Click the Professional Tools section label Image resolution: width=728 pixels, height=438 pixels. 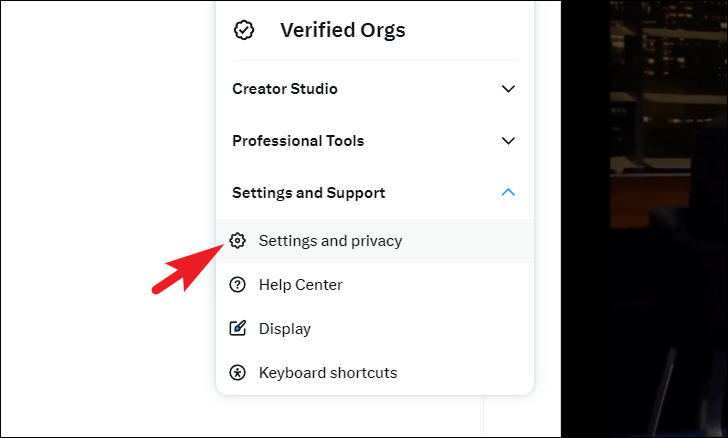point(298,141)
